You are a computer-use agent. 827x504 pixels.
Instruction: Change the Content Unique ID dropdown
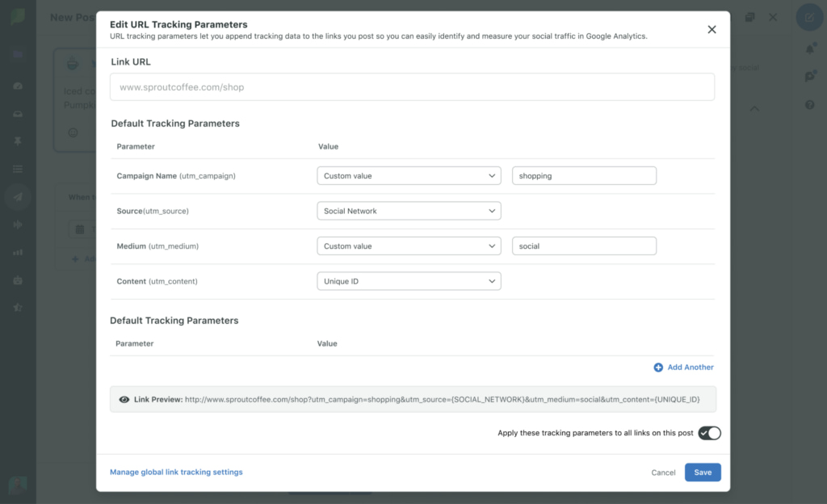click(409, 281)
